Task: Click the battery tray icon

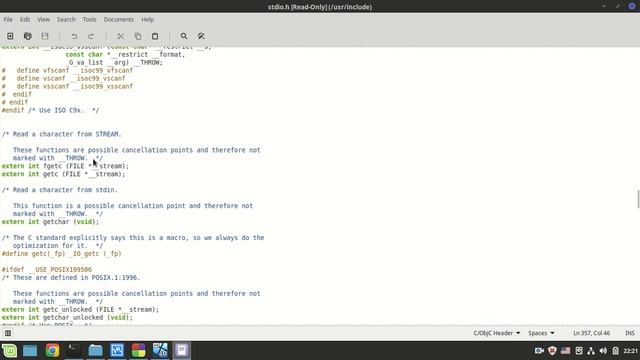Action: [x=616, y=351]
